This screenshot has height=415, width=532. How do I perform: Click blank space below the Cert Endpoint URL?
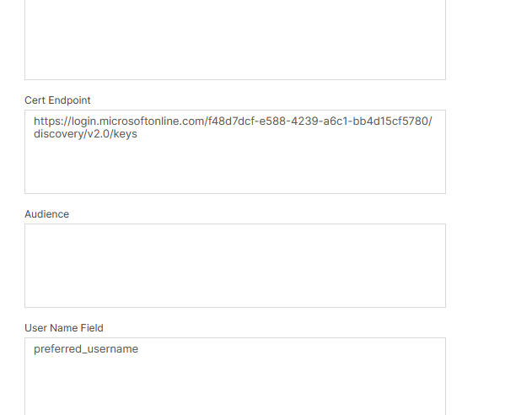[234, 169]
